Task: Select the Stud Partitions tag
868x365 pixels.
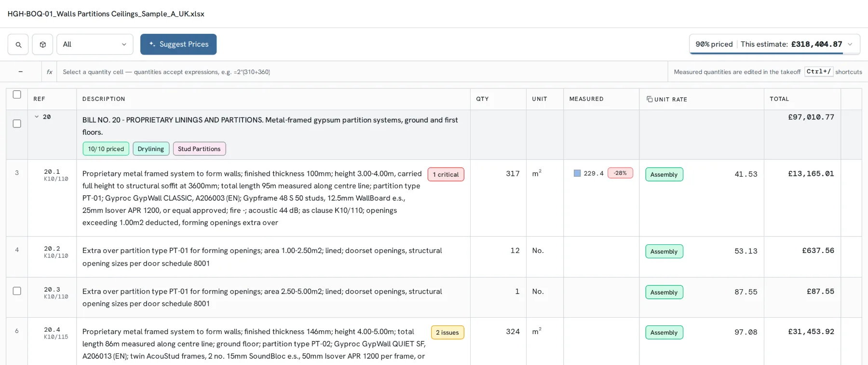Action: point(199,149)
